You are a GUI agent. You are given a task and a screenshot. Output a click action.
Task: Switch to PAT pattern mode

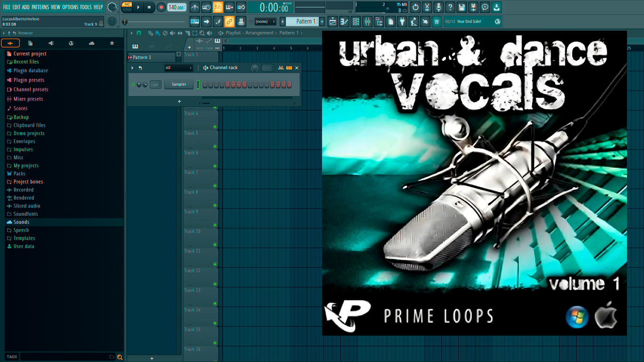click(x=127, y=4)
